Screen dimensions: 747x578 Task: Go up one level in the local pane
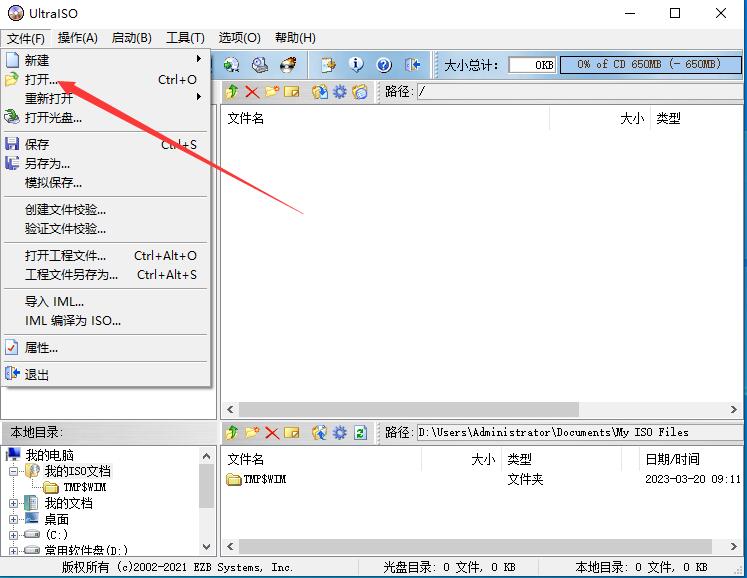click(x=232, y=432)
